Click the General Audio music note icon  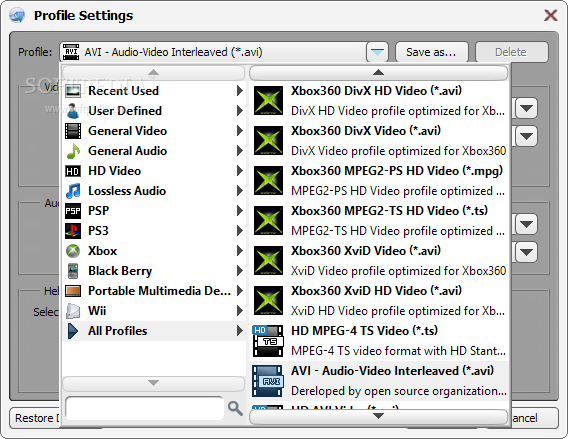point(73,151)
